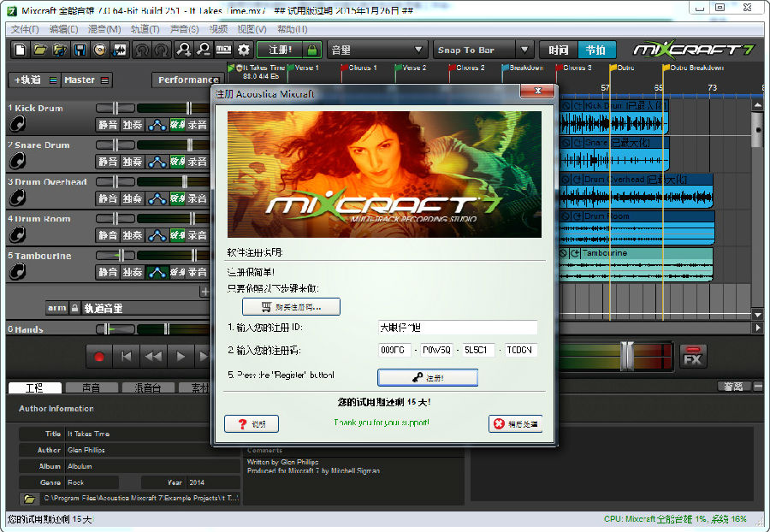Click the lock icon next to arm
The width and height of the screenshot is (770, 532).
click(74, 308)
